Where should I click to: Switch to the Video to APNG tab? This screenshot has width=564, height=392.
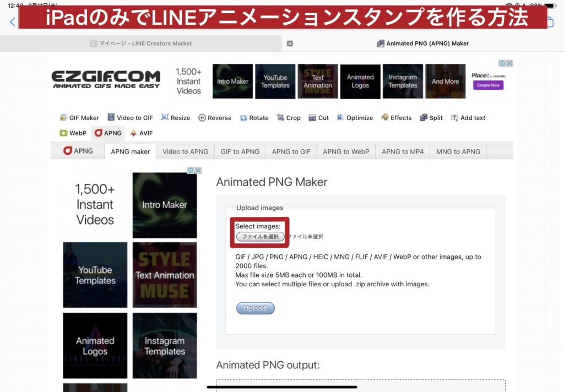pyautogui.click(x=185, y=151)
